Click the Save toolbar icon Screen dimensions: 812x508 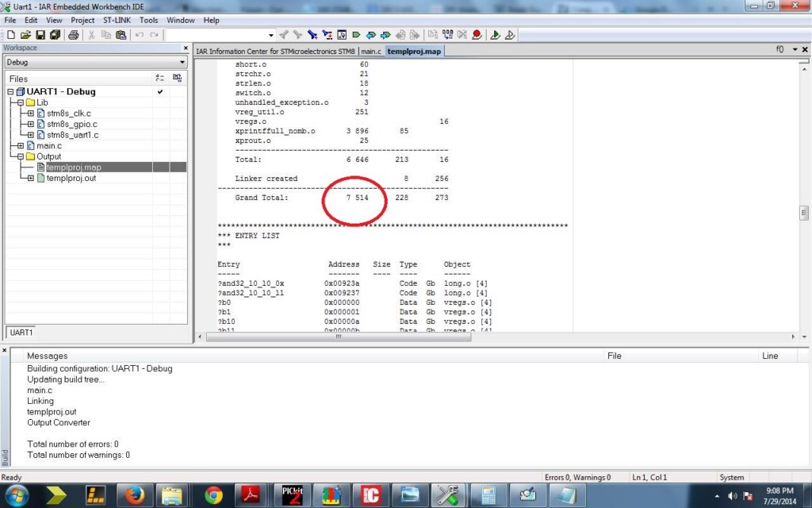coord(40,35)
